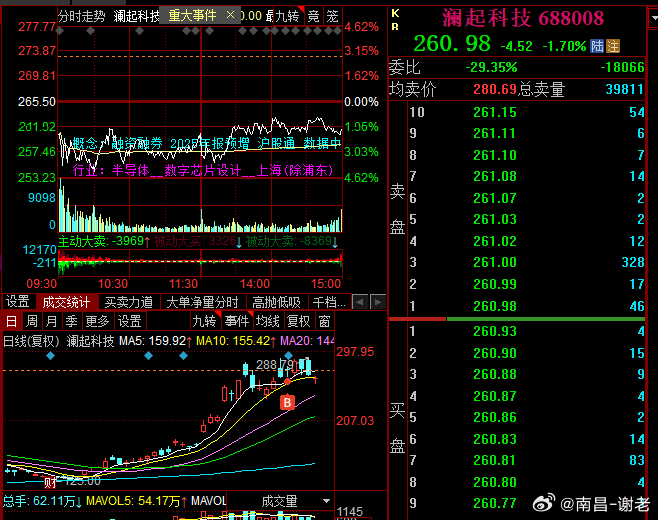The width and height of the screenshot is (658, 520).
Task: Click buy level 7 price 260.81
Action: tap(495, 460)
